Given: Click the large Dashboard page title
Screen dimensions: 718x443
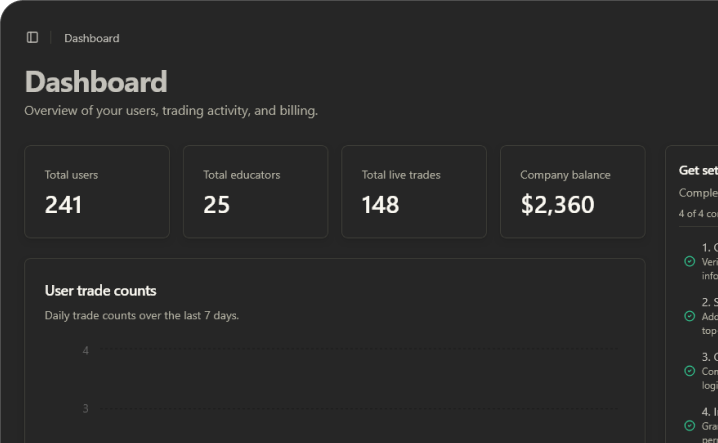Looking at the screenshot, I should click(96, 82).
